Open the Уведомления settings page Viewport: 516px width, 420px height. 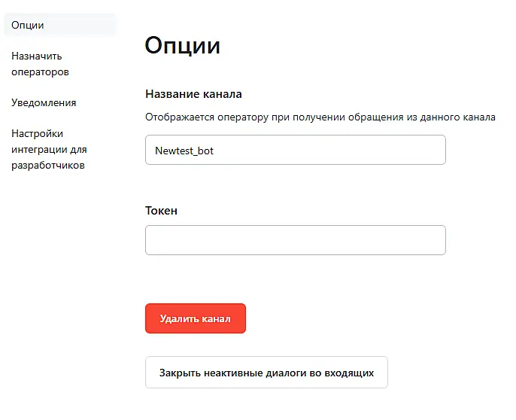(x=44, y=102)
